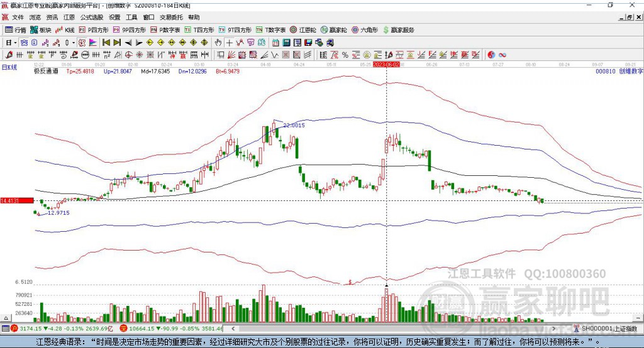Open the T四方形 tool
The width and height of the screenshot is (644, 348).
coord(199,30)
